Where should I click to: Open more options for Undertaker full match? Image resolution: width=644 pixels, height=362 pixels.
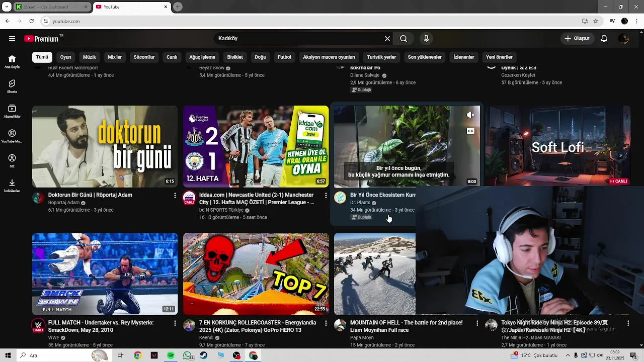(x=175, y=323)
